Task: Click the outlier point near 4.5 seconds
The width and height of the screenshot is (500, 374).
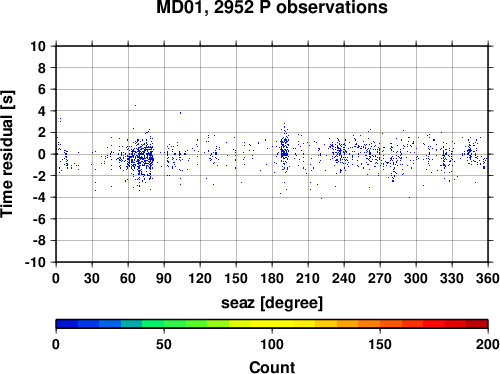Action: coord(135,105)
